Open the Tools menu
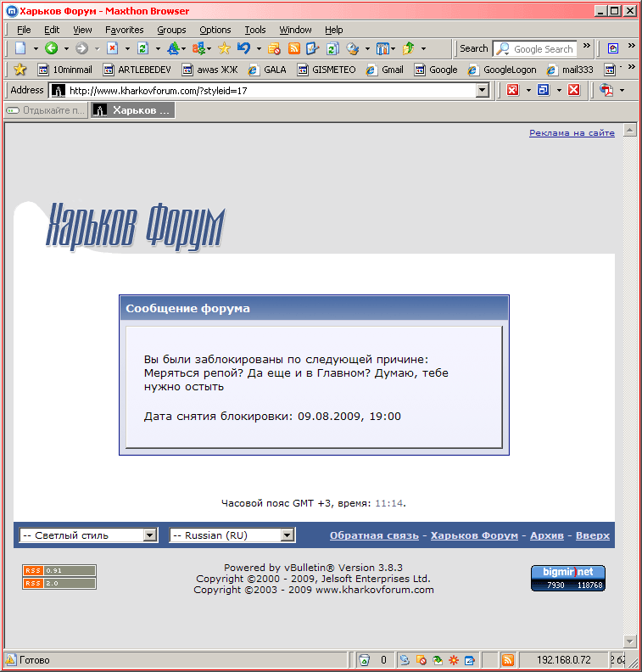Image resolution: width=642 pixels, height=672 pixels. (x=255, y=30)
